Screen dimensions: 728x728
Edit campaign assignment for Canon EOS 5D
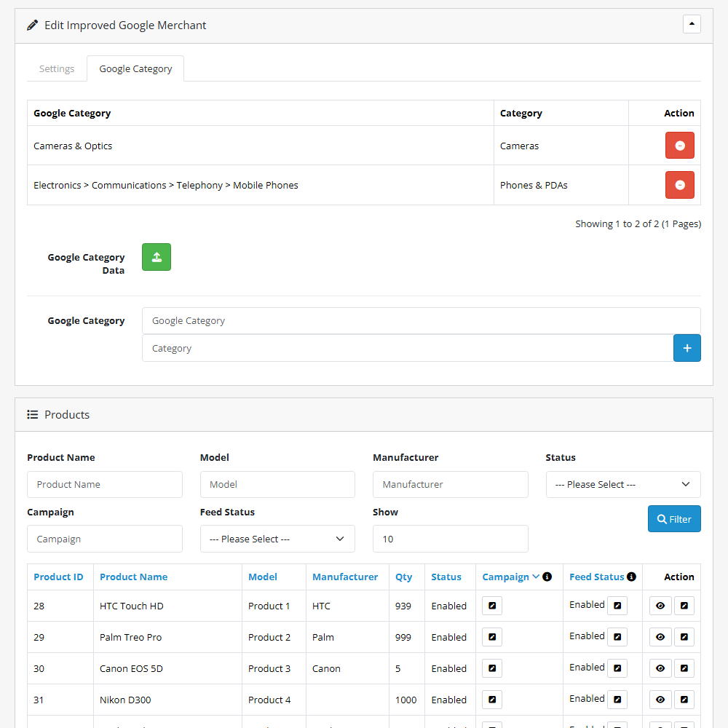click(x=491, y=668)
